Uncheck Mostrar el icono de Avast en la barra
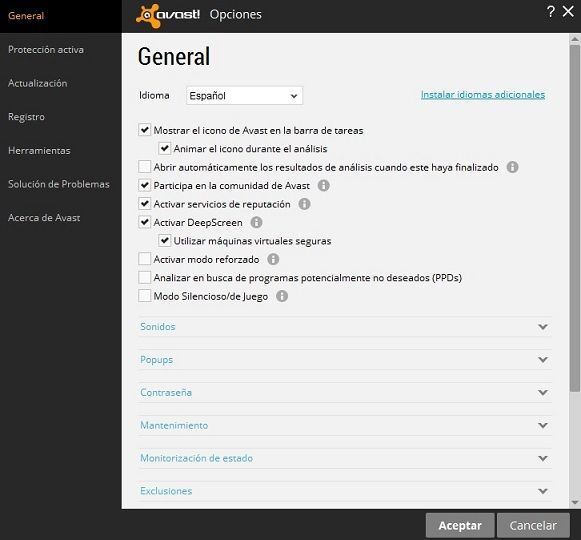The image size is (581, 540). pyautogui.click(x=145, y=130)
